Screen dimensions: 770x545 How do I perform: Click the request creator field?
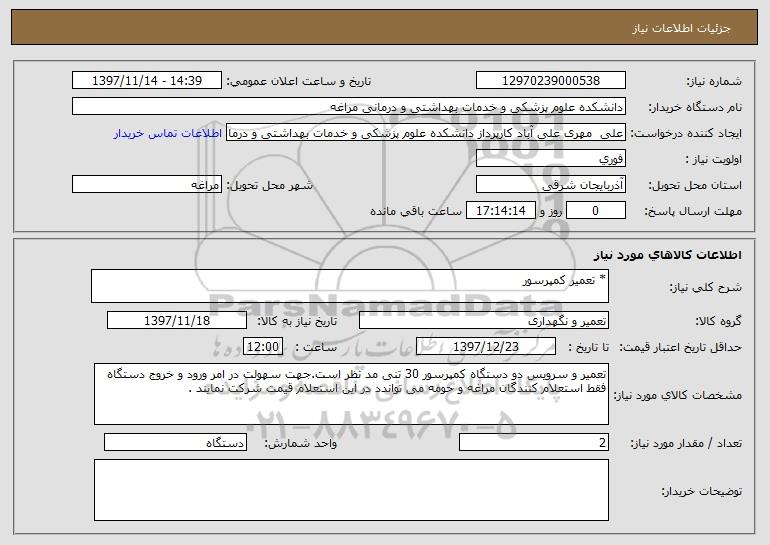426,133
